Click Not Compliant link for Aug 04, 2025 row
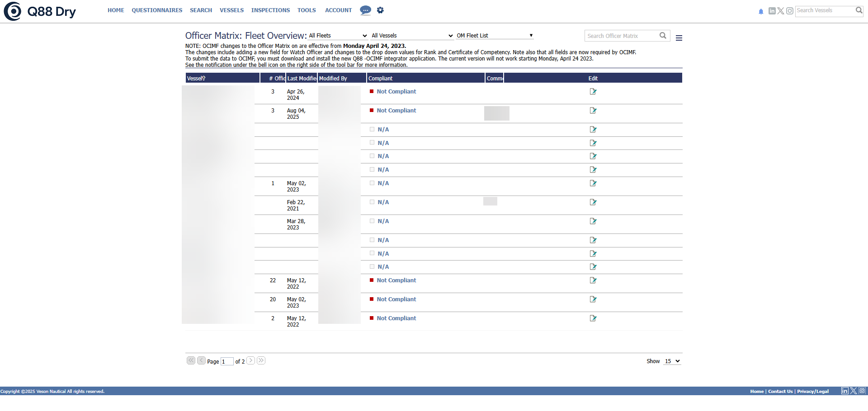The height and width of the screenshot is (411, 868). [x=396, y=111]
